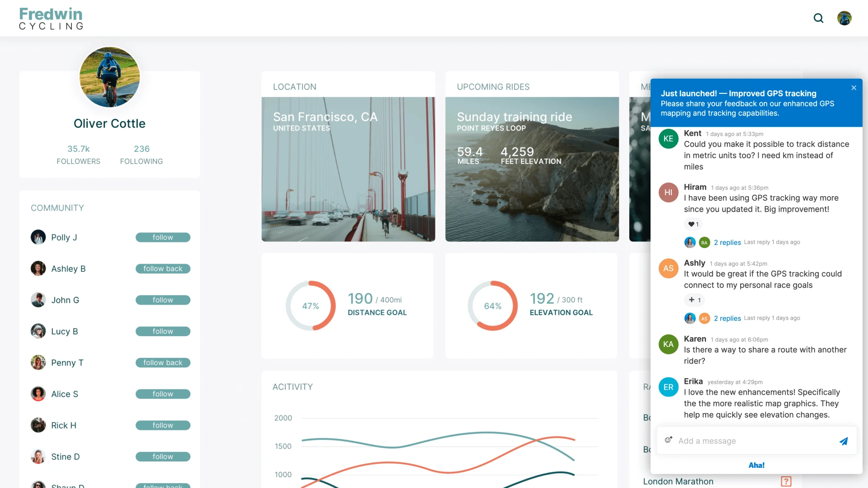Click the London Marathon entry
Screen dimensions: 868x488
coord(678,481)
